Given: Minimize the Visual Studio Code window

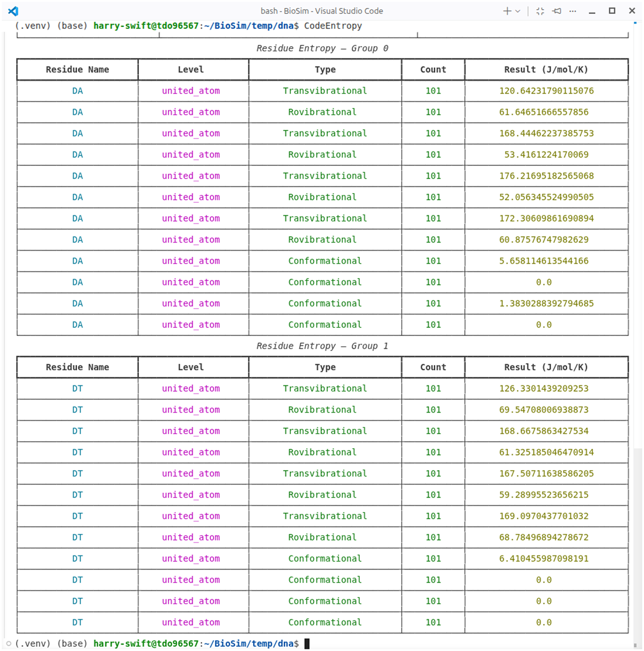Looking at the screenshot, I should [x=592, y=11].
